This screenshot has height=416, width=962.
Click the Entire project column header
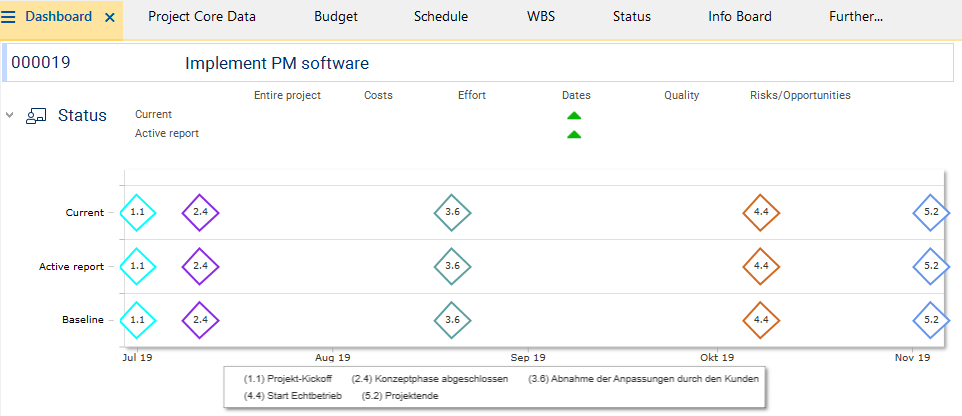[x=287, y=95]
